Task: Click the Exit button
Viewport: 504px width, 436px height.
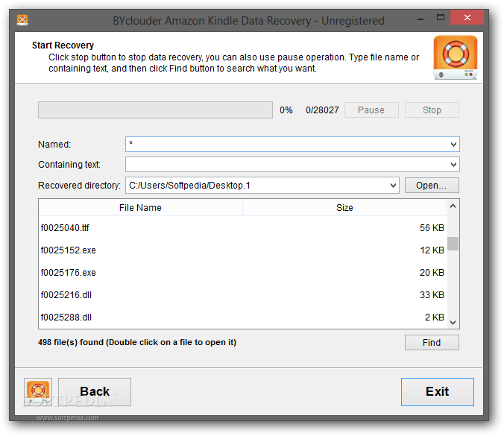Action: (x=437, y=392)
